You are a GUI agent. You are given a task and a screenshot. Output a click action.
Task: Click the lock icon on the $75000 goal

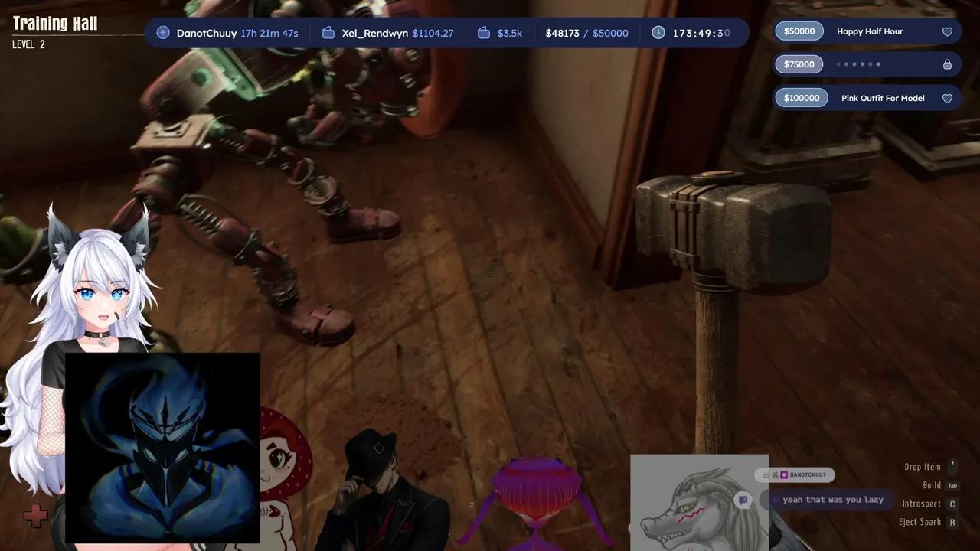point(947,64)
